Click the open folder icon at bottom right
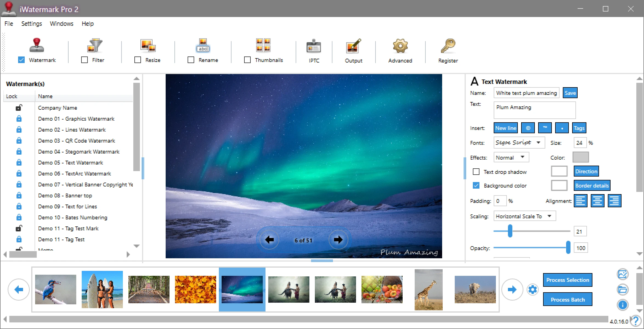 (623, 289)
